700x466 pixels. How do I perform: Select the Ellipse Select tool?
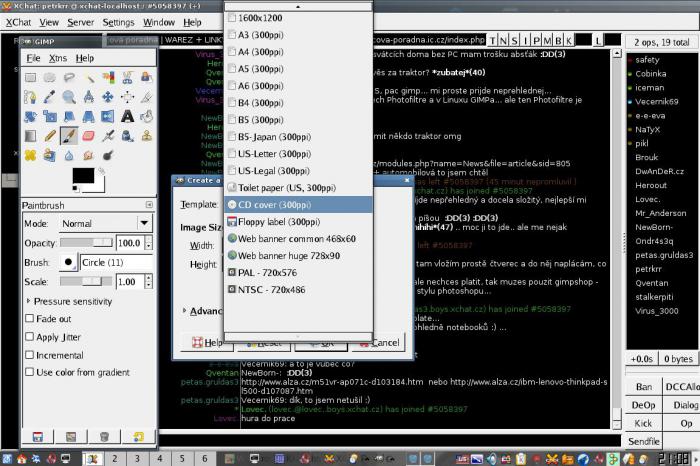point(50,78)
